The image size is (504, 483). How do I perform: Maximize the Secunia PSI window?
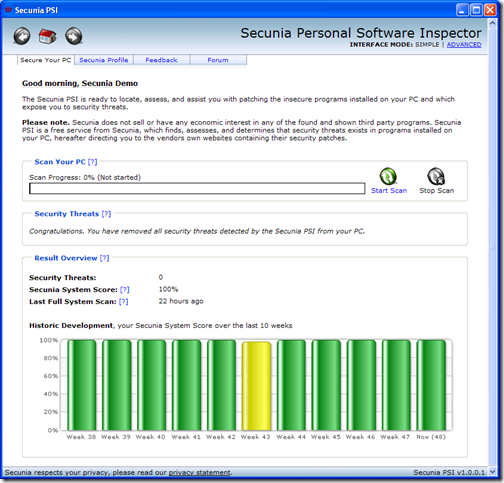[x=476, y=10]
